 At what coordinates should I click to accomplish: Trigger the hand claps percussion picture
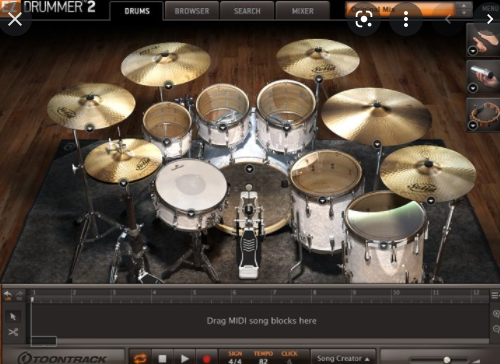(x=483, y=40)
